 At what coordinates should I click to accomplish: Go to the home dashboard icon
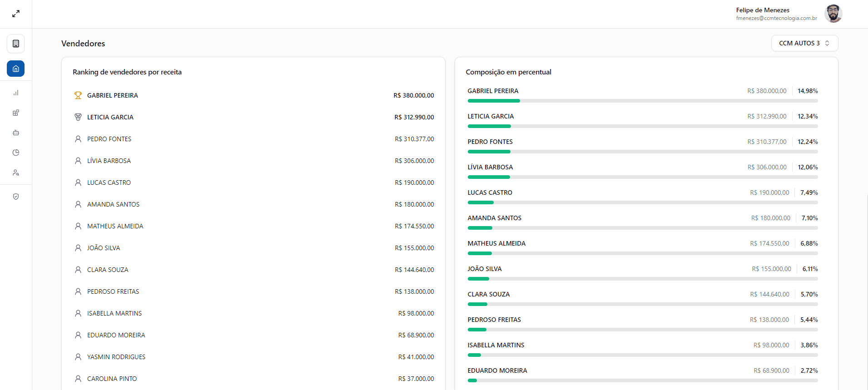[x=16, y=69]
